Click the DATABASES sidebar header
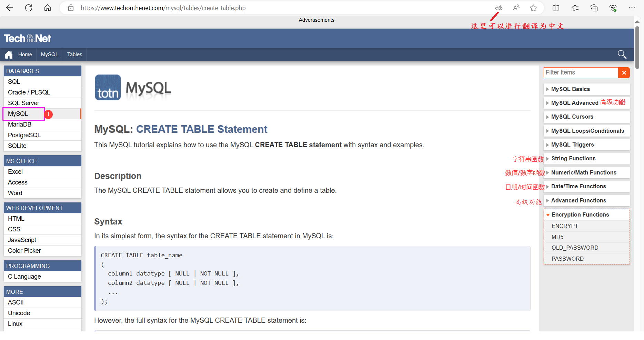The width and height of the screenshot is (644, 340). tap(42, 71)
